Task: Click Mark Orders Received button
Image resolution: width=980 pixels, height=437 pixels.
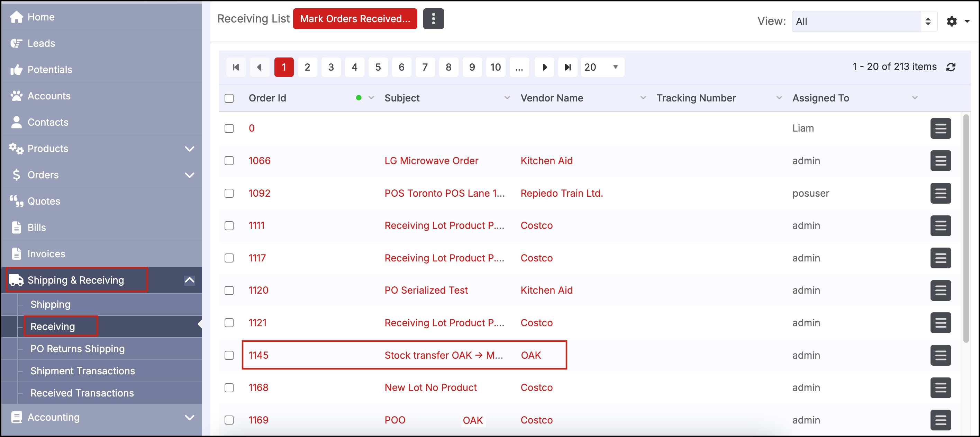Action: pyautogui.click(x=355, y=19)
